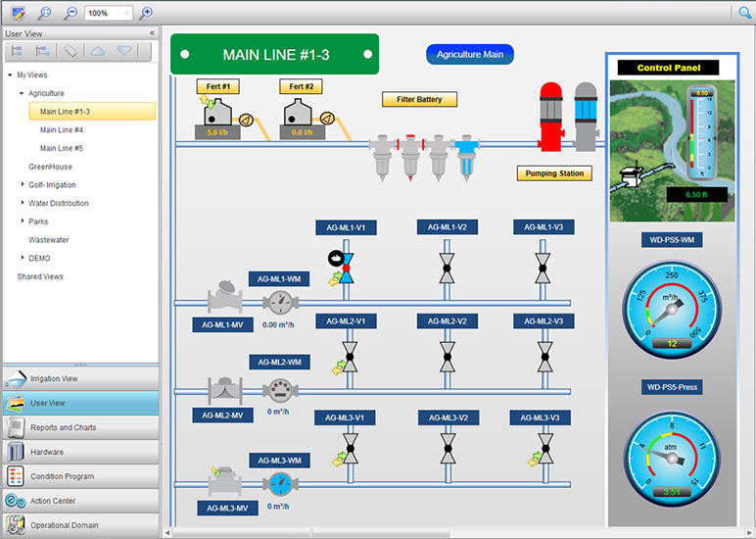Select Main Line #4 in the tree
Viewport: 756px width, 539px height.
[x=62, y=129]
